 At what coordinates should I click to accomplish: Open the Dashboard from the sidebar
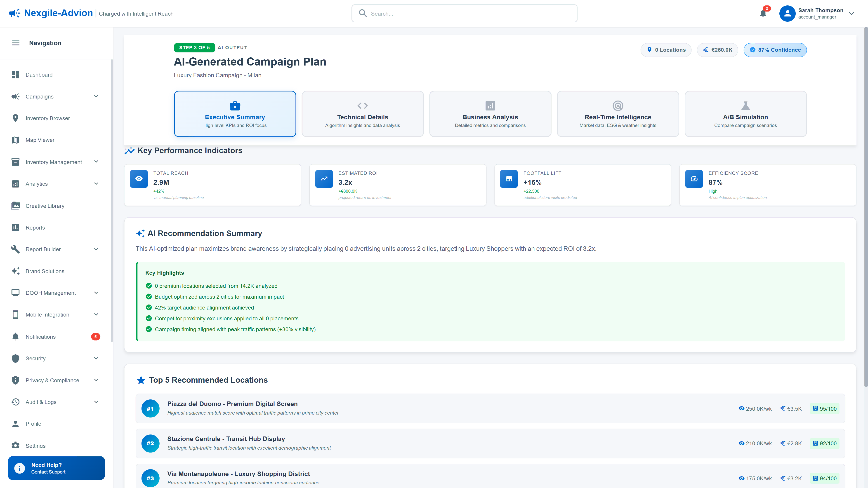[x=39, y=75]
